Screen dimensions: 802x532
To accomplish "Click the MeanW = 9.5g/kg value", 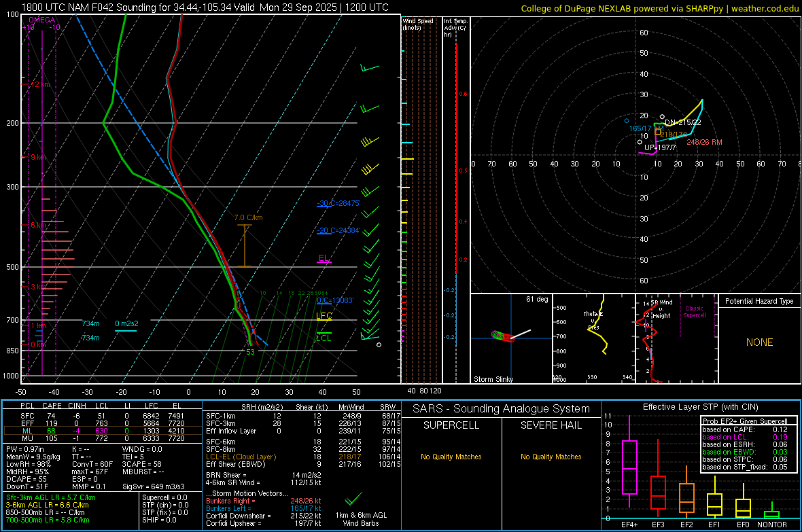I will point(33,457).
